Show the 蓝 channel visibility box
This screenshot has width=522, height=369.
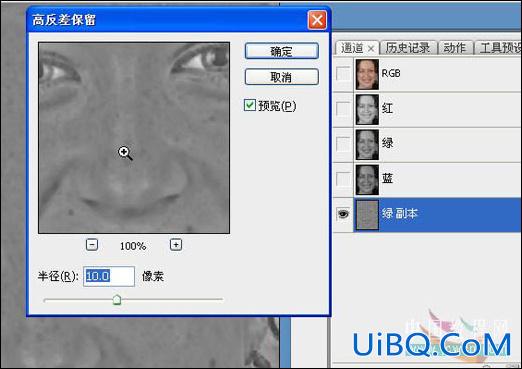coord(343,179)
